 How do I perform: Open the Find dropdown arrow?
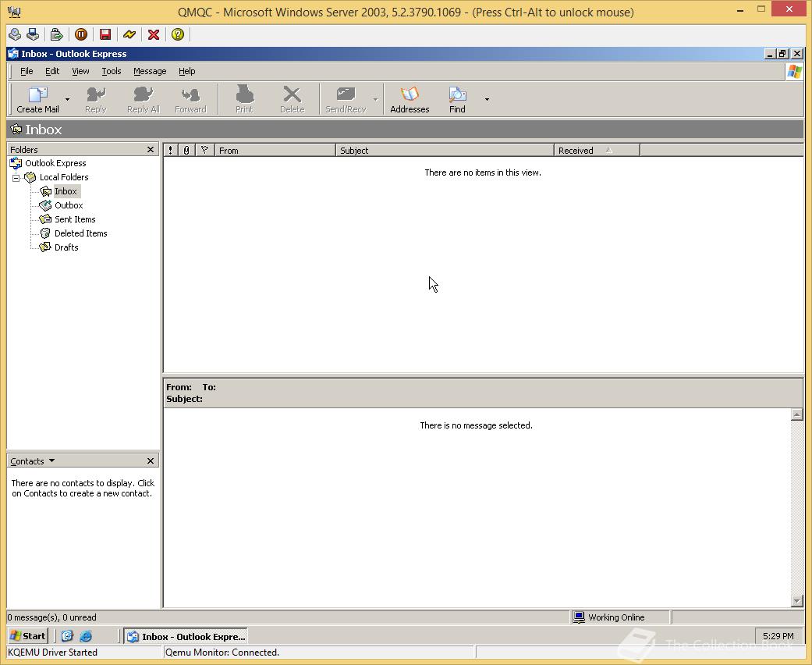[487, 100]
